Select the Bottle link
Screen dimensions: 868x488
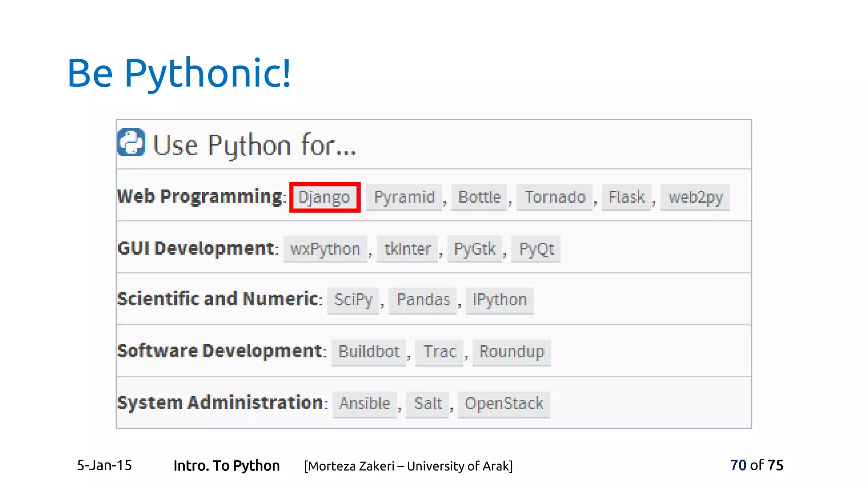(x=479, y=197)
